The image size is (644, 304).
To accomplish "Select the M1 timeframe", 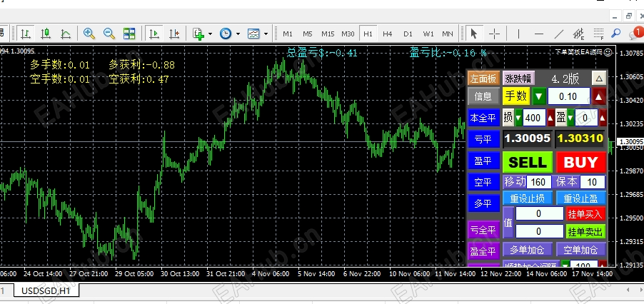I will [x=288, y=34].
